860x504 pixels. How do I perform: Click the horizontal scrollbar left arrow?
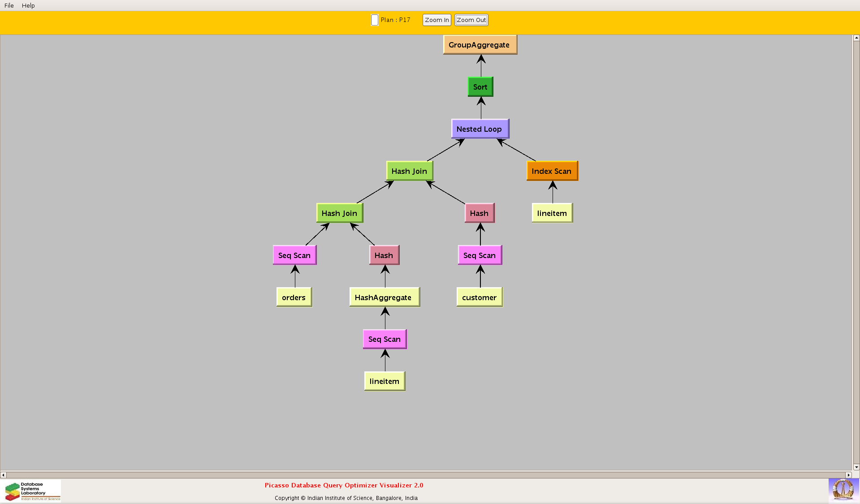[x=3, y=475]
